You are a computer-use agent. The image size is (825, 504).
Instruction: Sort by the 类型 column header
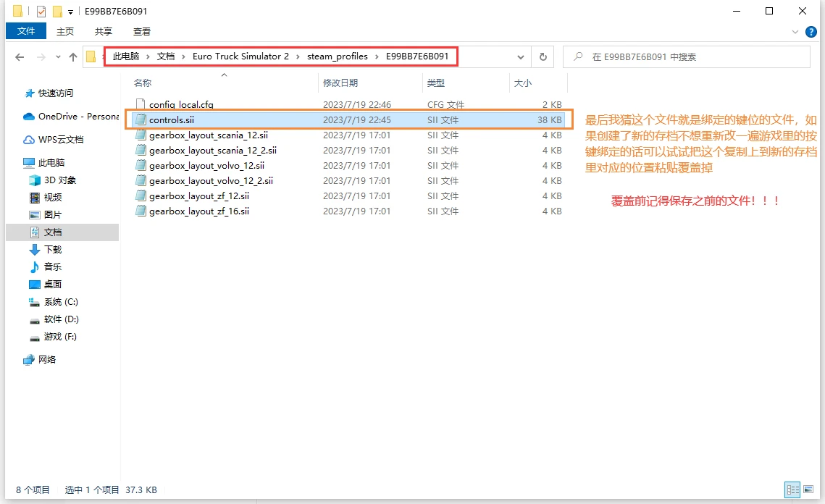coord(436,83)
